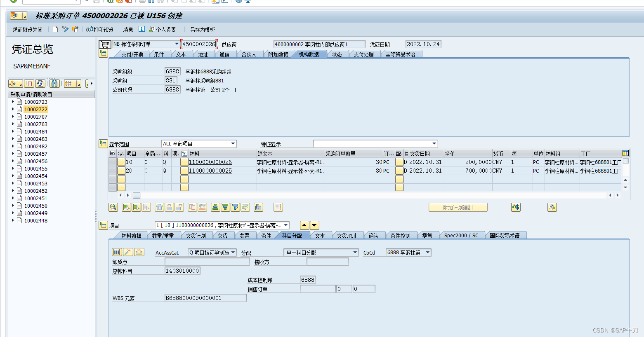Click the other purchase order icon
The width and height of the screenshot is (644, 337).
coord(75,29)
